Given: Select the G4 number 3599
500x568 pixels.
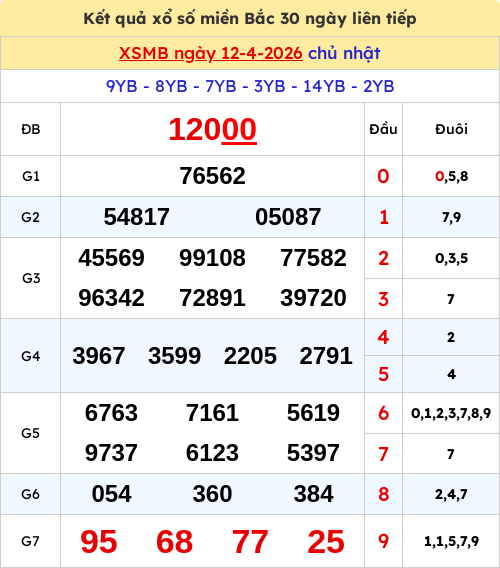Looking at the screenshot, I should click(x=175, y=356).
